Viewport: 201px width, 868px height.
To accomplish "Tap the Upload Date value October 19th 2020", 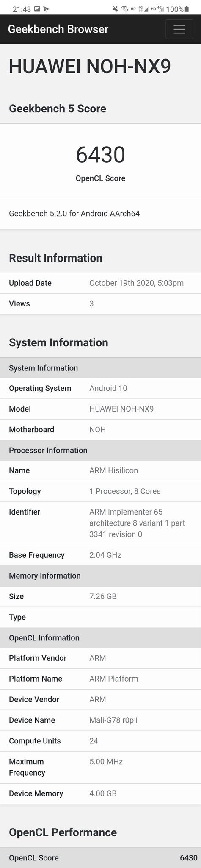I will point(136,283).
